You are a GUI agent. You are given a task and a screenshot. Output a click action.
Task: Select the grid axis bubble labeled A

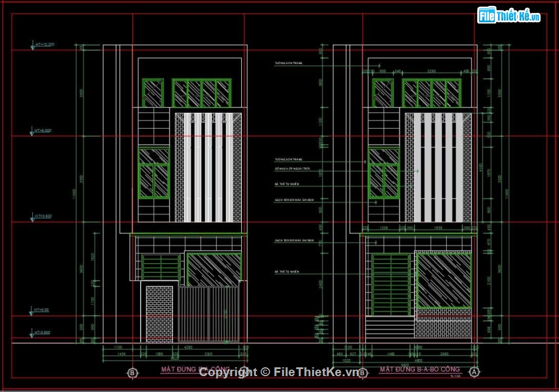click(475, 372)
